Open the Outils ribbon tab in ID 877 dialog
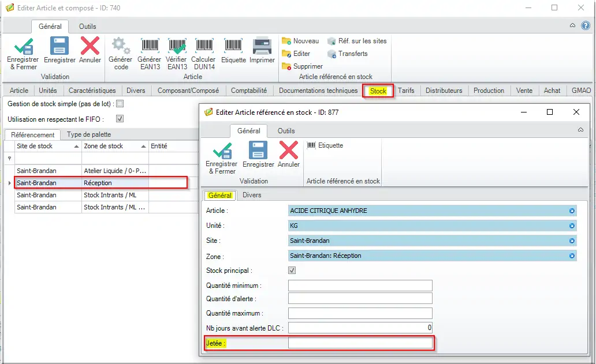596x364 pixels. [286, 131]
